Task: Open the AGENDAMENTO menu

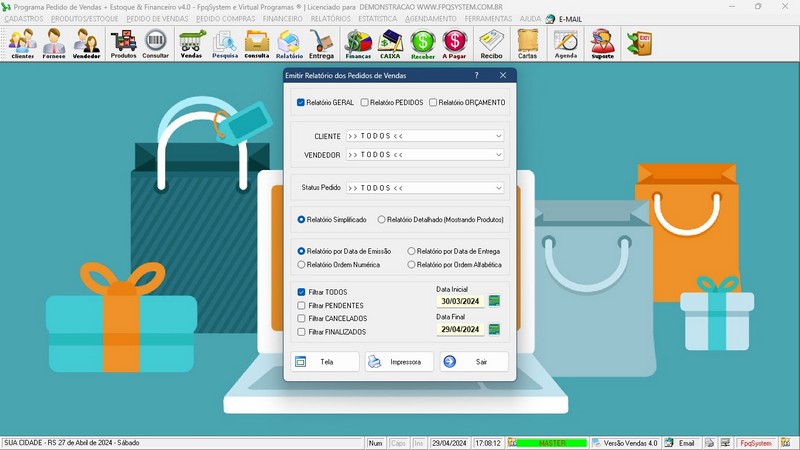Action: [431, 19]
